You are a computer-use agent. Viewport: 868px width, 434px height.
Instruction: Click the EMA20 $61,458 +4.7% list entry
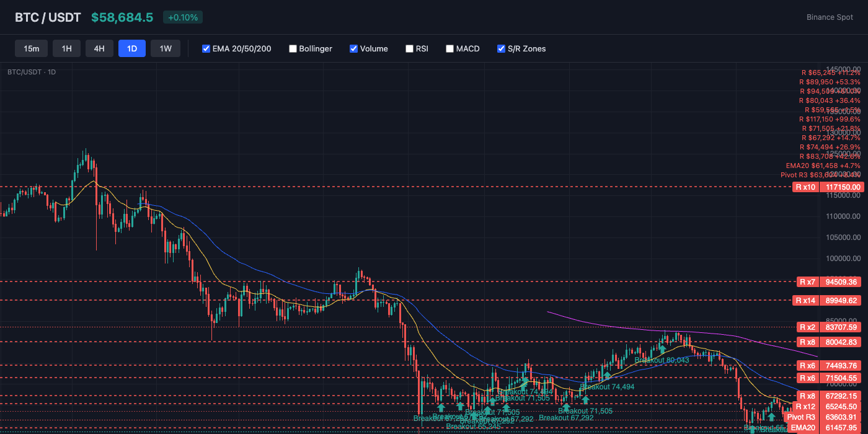823,166
